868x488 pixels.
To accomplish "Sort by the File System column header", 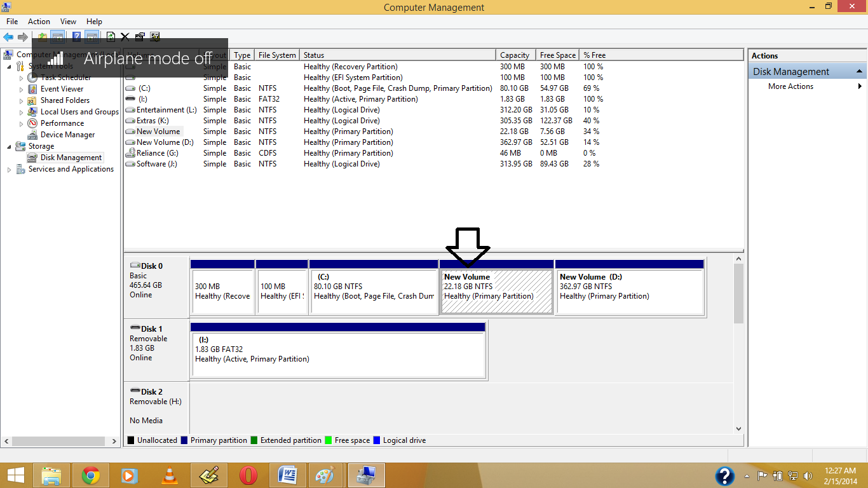I will click(x=277, y=55).
